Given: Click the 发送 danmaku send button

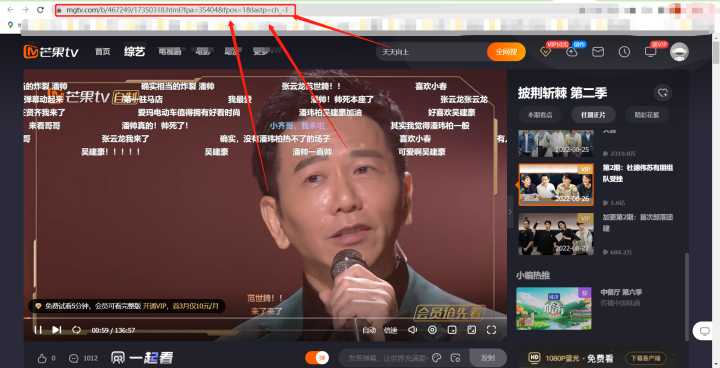Looking at the screenshot, I should (x=488, y=358).
